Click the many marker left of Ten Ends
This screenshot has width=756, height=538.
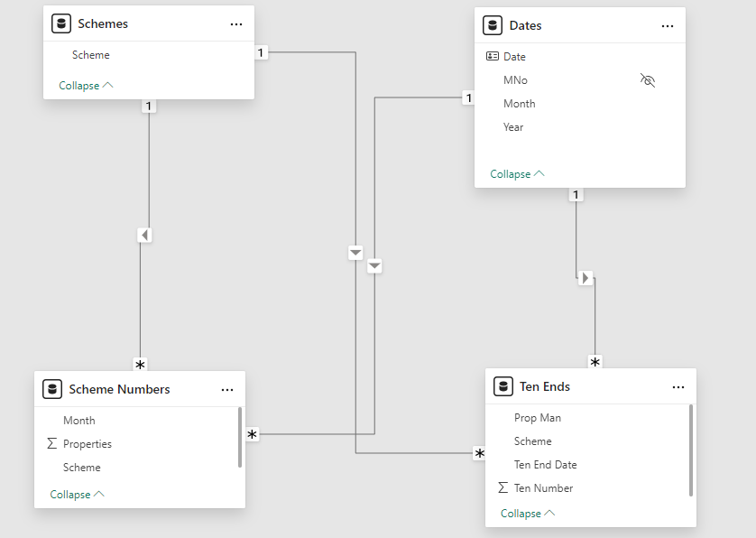click(479, 453)
